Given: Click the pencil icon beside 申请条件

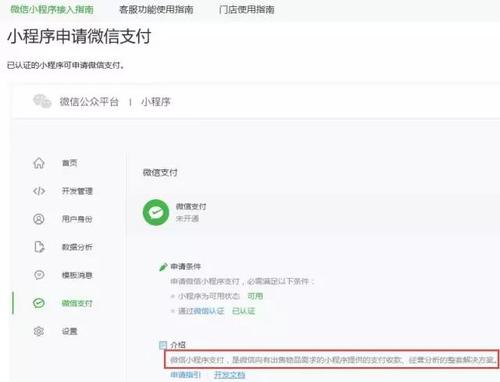Looking at the screenshot, I should tap(163, 267).
